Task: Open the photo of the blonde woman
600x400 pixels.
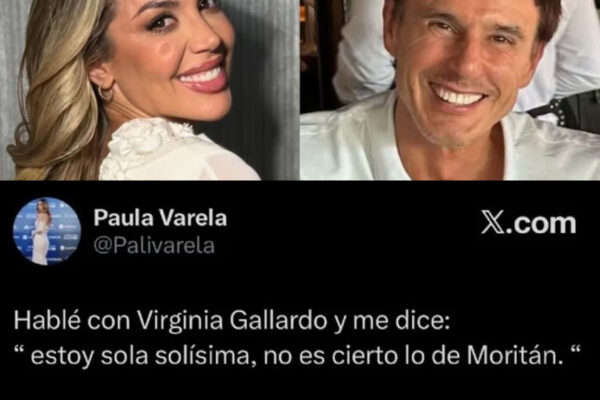Action: pos(150,90)
